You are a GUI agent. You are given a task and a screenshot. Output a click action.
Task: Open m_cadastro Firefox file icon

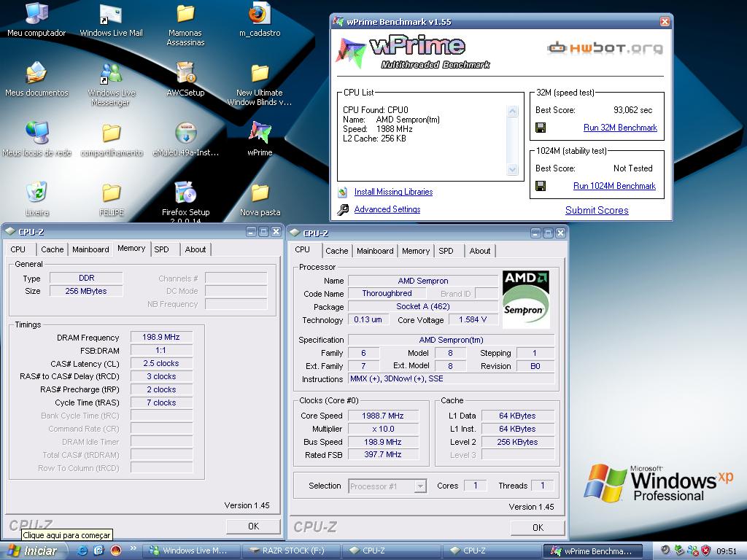click(x=260, y=20)
